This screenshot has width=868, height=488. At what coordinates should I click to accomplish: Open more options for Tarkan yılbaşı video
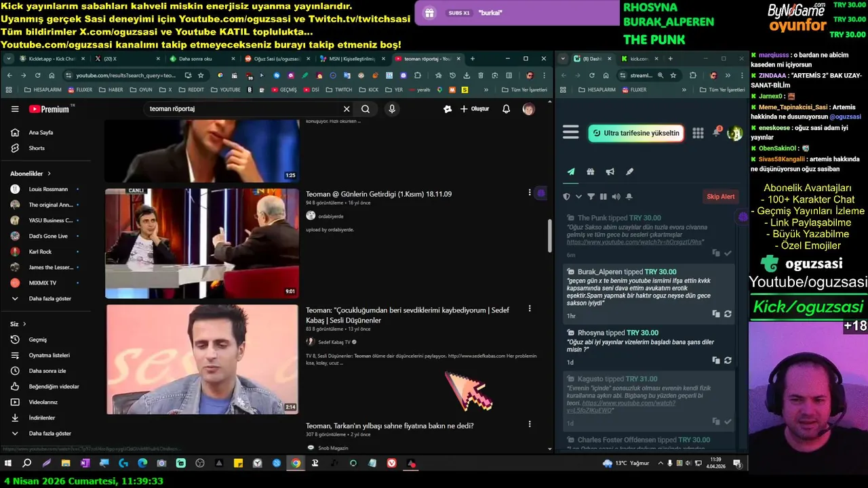530,424
